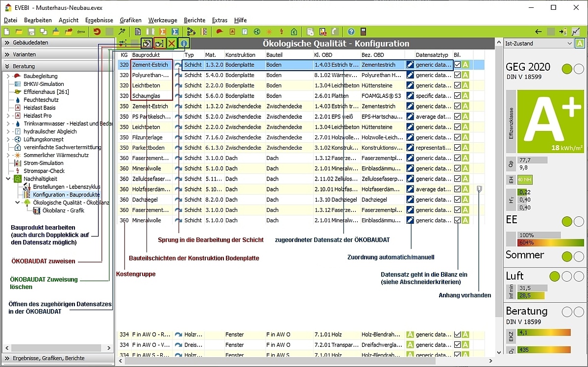This screenshot has width=588, height=367.
Task: Click the red X delete-assignment icon
Action: point(171,44)
